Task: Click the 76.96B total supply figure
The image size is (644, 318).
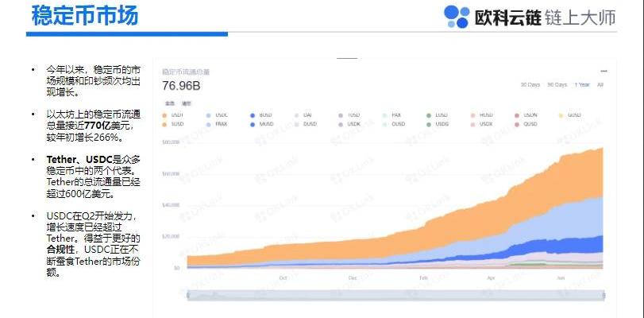Action: click(x=181, y=85)
